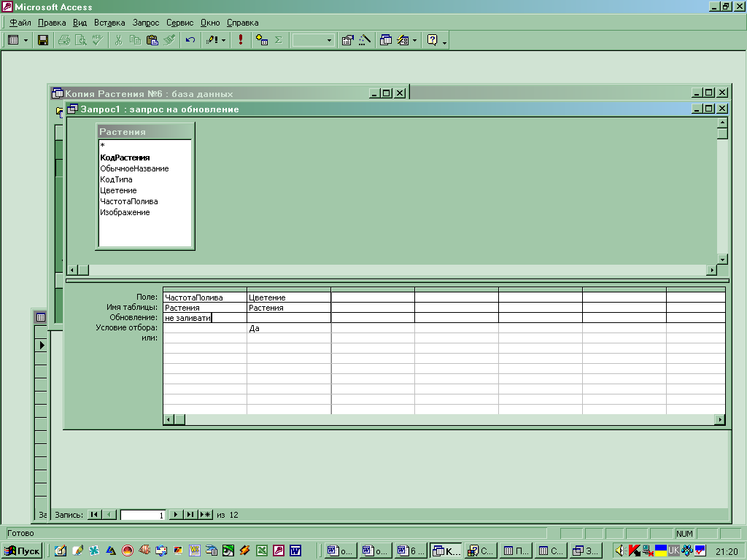Open the Запрос menu

pos(146,23)
